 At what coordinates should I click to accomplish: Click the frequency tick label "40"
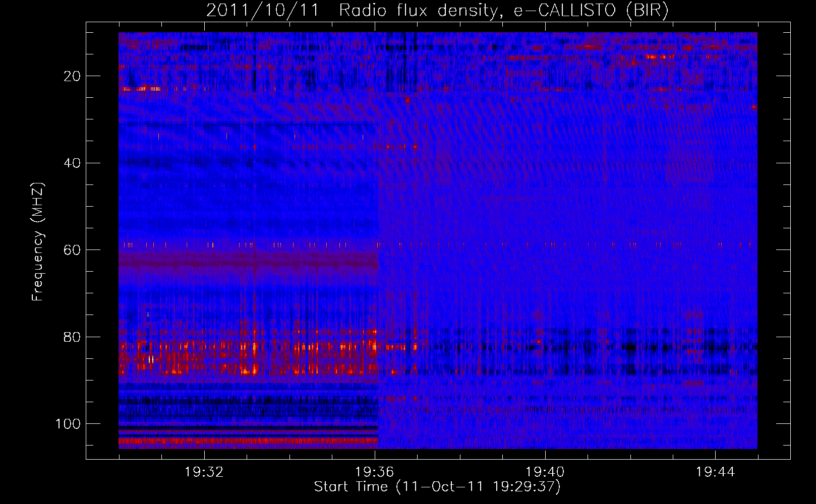coord(72,163)
